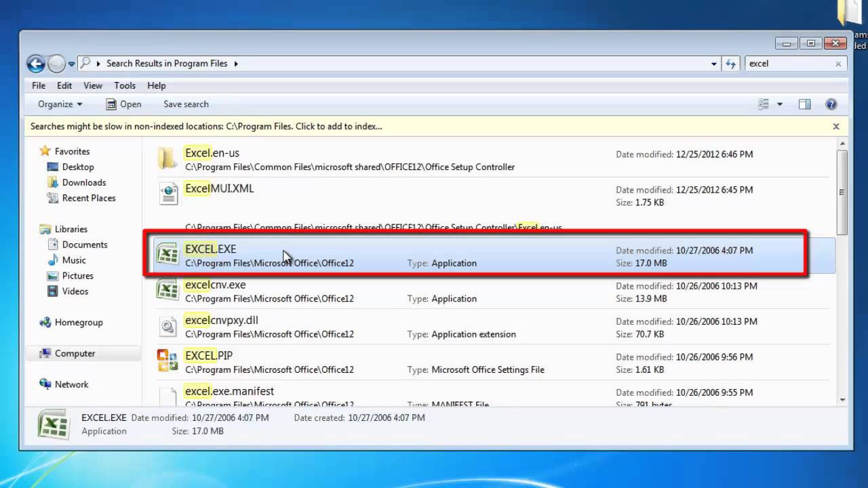Viewport: 868px width, 488px height.
Task: Open the Tools menu
Action: click(125, 85)
